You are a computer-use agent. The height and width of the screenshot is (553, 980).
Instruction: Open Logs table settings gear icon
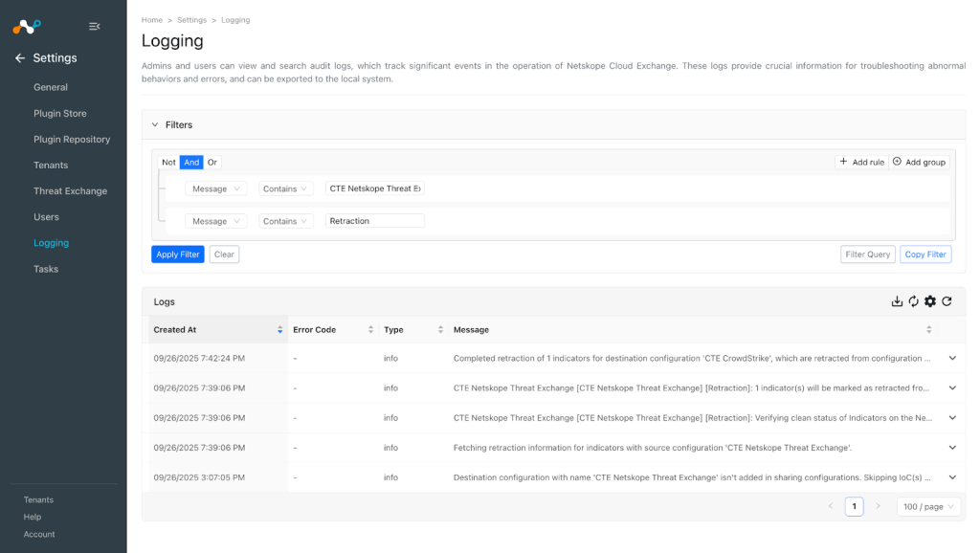tap(930, 301)
